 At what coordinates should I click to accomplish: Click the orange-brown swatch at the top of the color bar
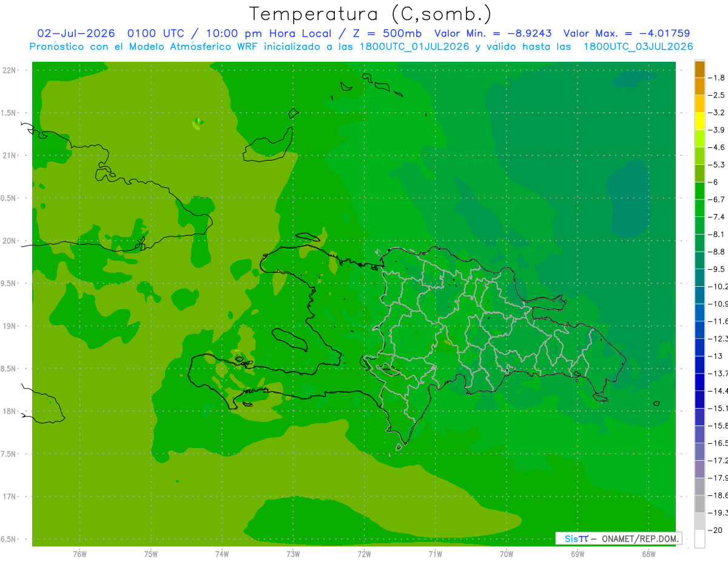699,70
